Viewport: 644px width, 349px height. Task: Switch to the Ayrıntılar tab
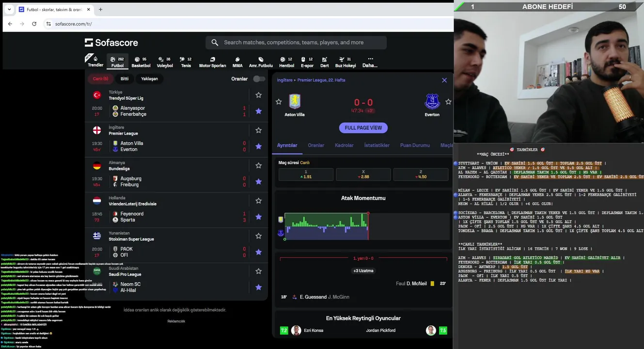[x=287, y=145]
